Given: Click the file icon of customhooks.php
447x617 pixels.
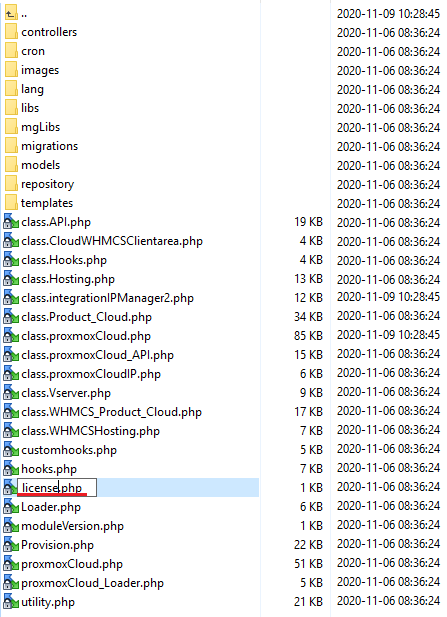Looking at the screenshot, I should tap(11, 449).
